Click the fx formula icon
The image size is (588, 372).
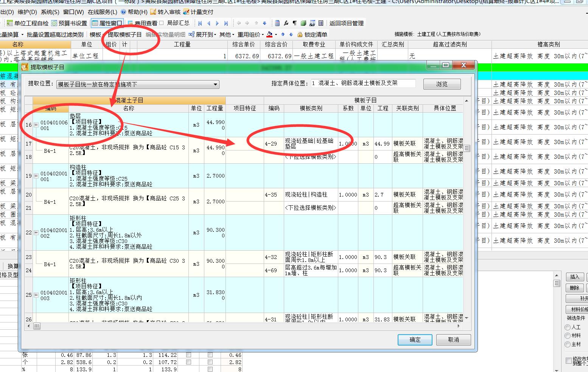click(286, 23)
